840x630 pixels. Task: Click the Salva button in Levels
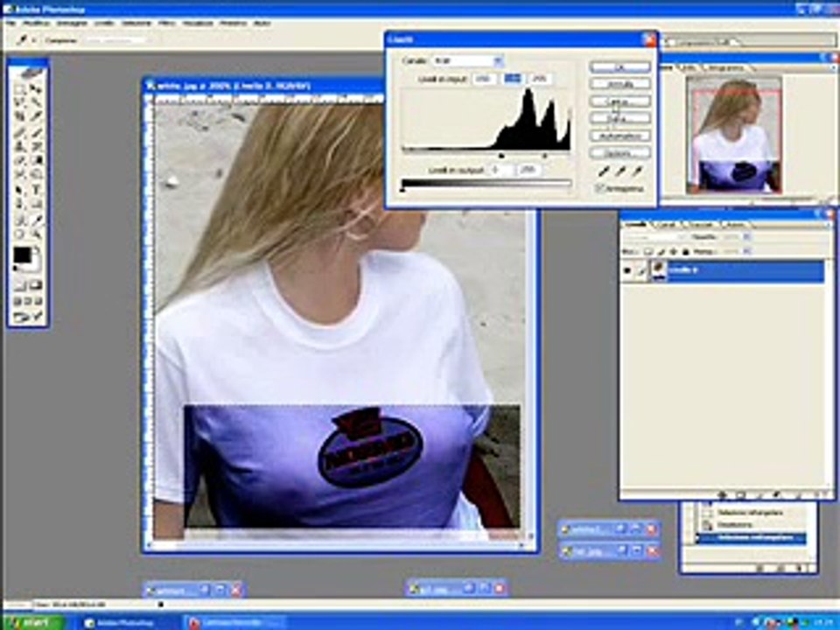click(619, 118)
